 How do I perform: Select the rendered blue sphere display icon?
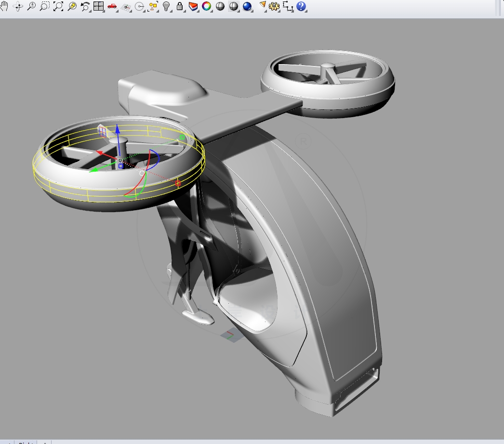pos(247,7)
